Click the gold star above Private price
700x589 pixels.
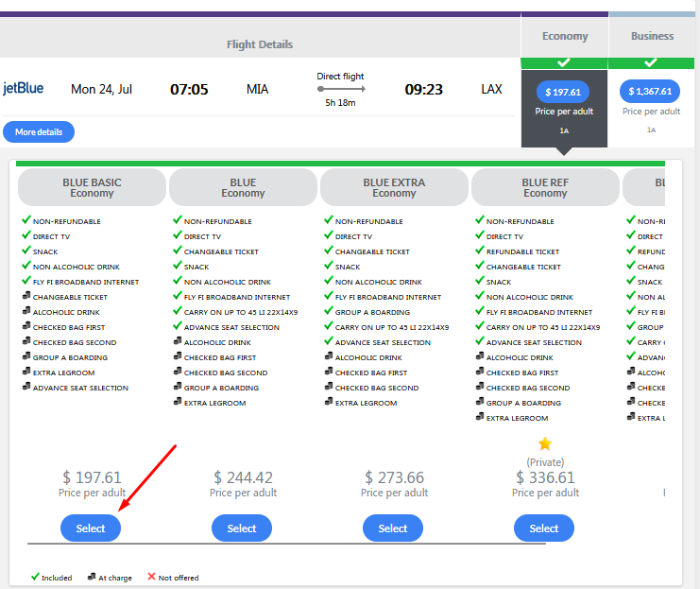coord(545,443)
